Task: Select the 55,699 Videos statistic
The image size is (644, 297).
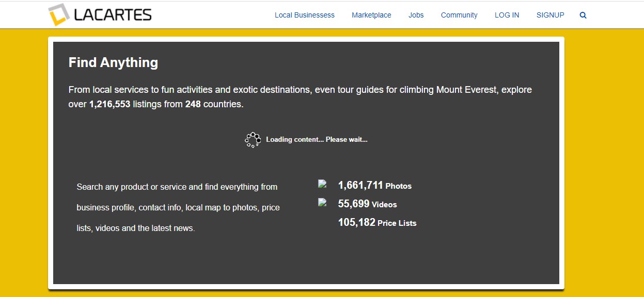Action: 367,204
